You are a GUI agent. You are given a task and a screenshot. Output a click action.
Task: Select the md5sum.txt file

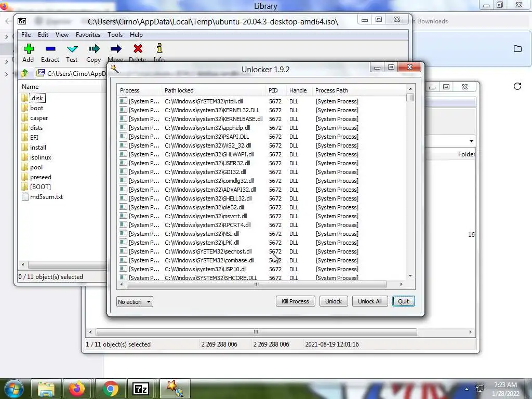[x=42, y=196]
